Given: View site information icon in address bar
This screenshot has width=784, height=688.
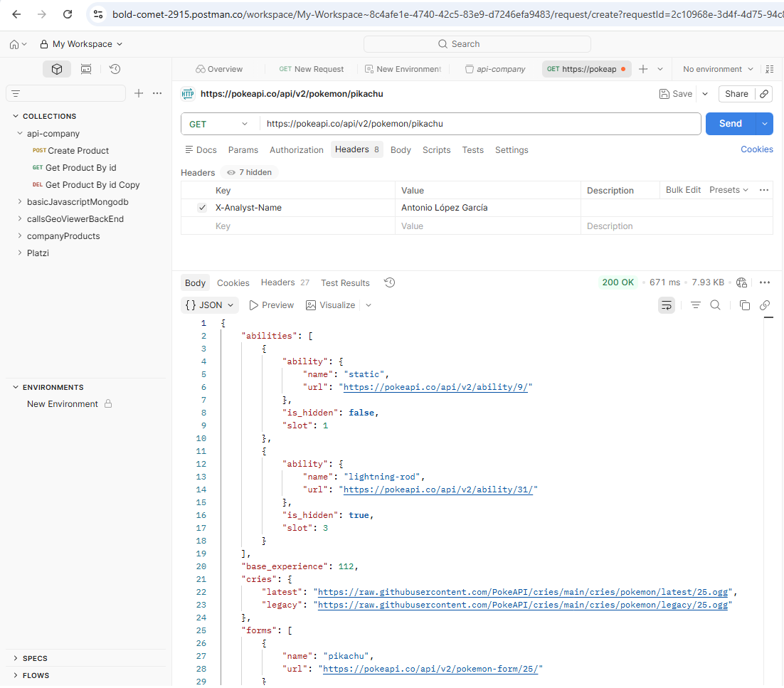Looking at the screenshot, I should (x=98, y=14).
